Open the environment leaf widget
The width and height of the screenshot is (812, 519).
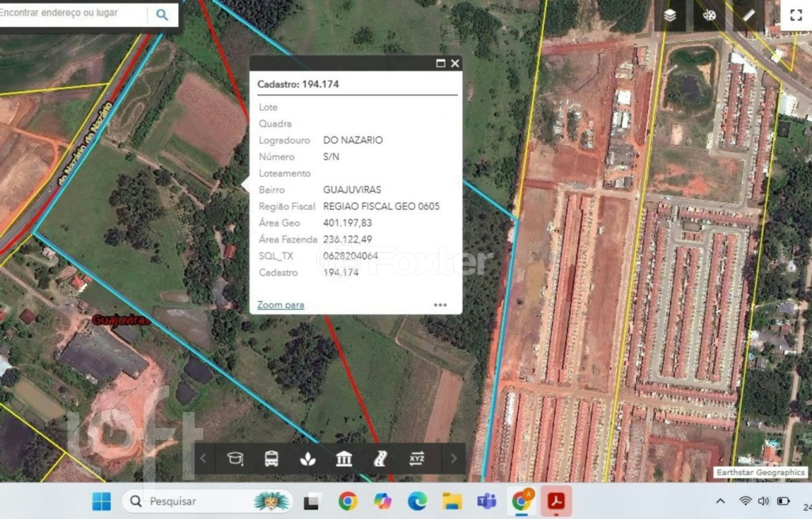pyautogui.click(x=308, y=458)
